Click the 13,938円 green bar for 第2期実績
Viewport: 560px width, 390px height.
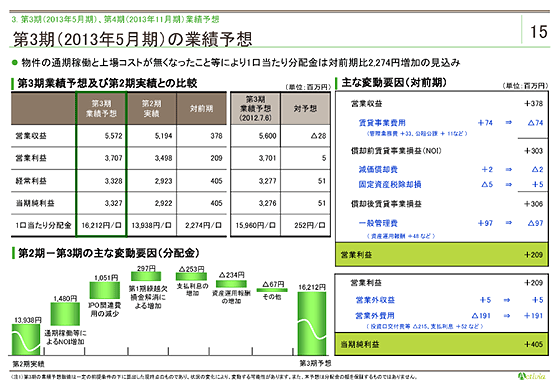tap(26, 339)
